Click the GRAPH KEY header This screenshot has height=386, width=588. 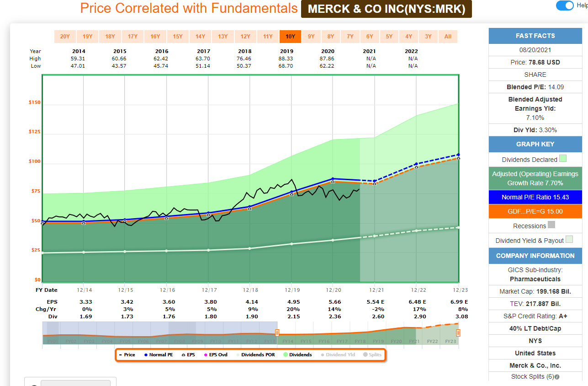click(535, 144)
